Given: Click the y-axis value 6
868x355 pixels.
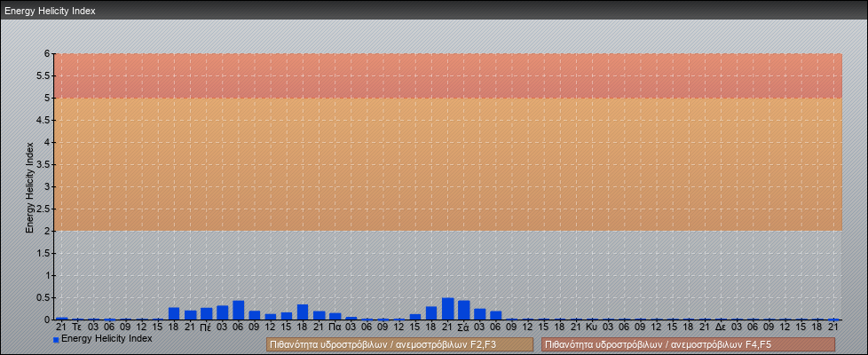Looking at the screenshot, I should coord(48,54).
